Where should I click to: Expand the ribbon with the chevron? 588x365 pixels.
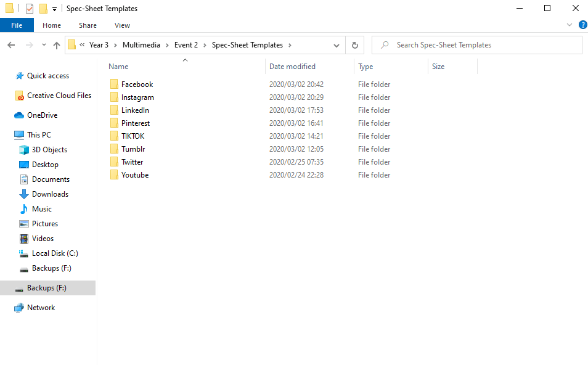570,25
